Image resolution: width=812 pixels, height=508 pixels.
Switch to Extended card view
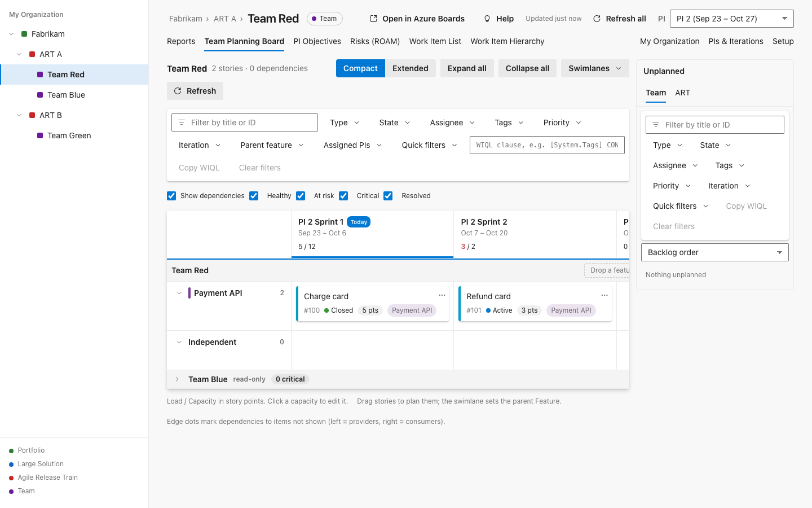(x=411, y=68)
